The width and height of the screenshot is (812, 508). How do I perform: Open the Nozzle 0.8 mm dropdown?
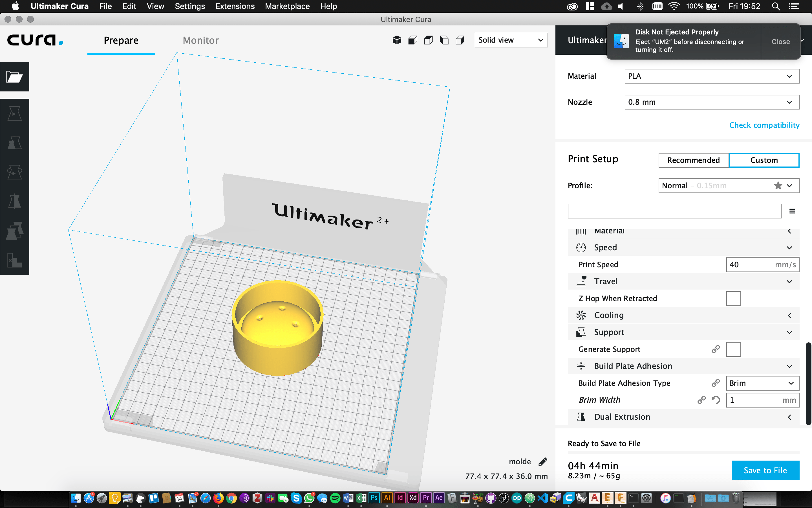(x=712, y=102)
